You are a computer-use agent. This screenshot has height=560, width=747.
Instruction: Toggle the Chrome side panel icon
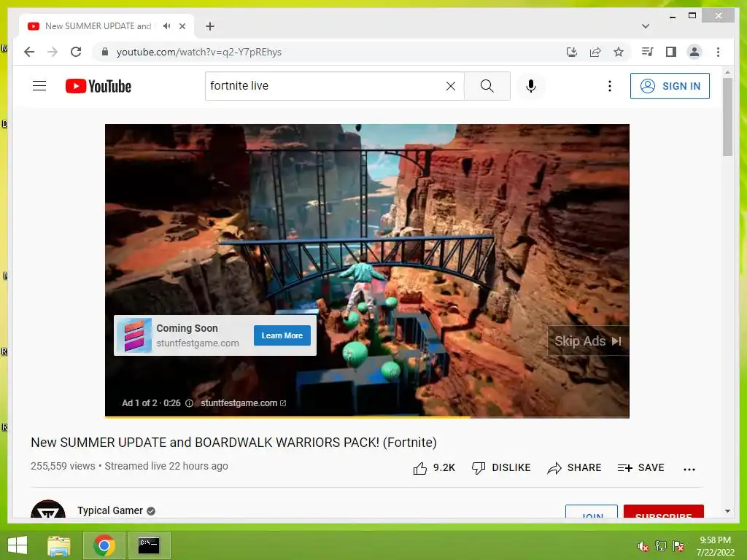click(x=671, y=52)
